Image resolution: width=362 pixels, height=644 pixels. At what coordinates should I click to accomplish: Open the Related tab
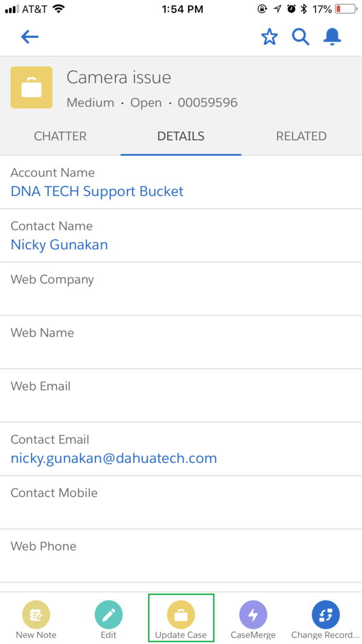(301, 136)
